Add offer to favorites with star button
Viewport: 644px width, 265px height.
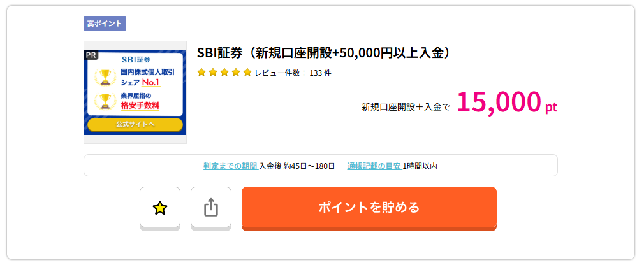pyautogui.click(x=160, y=207)
